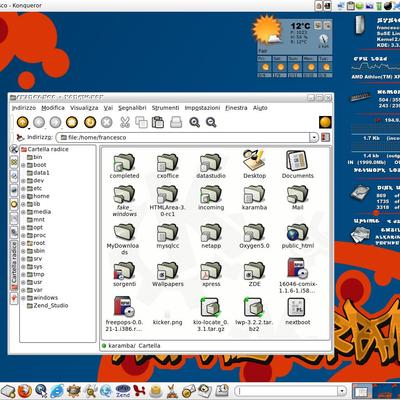Reload the current folder view

(x=90, y=123)
